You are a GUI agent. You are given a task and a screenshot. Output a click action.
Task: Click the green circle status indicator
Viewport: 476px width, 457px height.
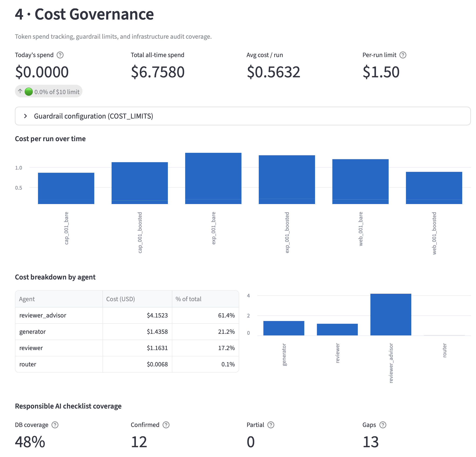point(29,92)
